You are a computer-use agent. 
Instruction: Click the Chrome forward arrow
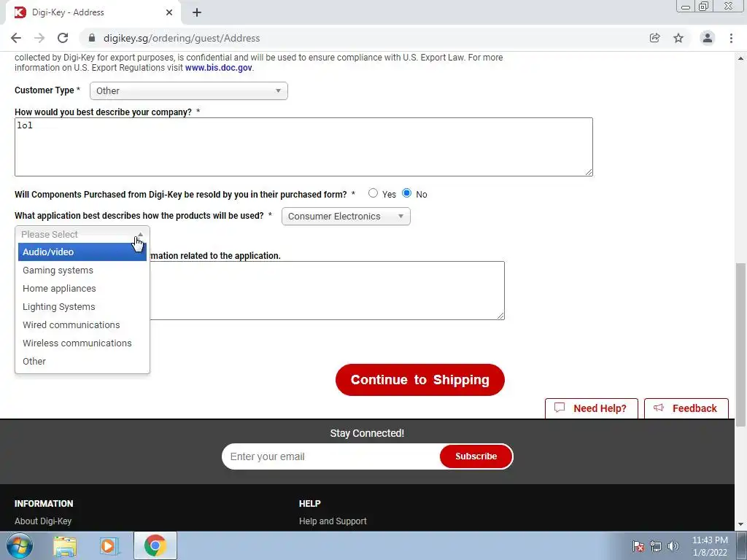(39, 38)
